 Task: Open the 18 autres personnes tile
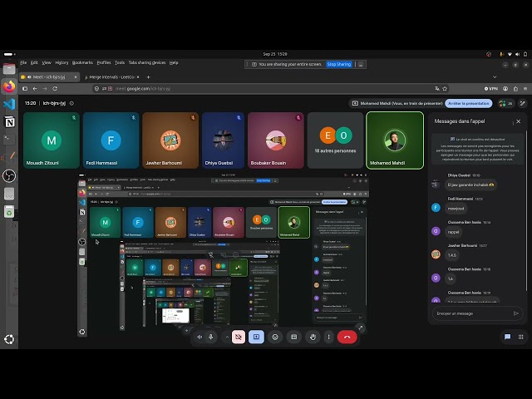point(335,140)
